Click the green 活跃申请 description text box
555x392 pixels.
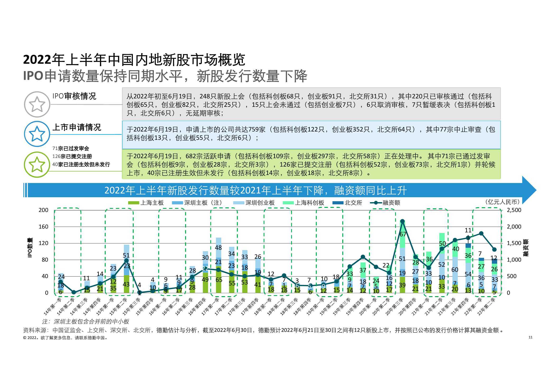311,164
